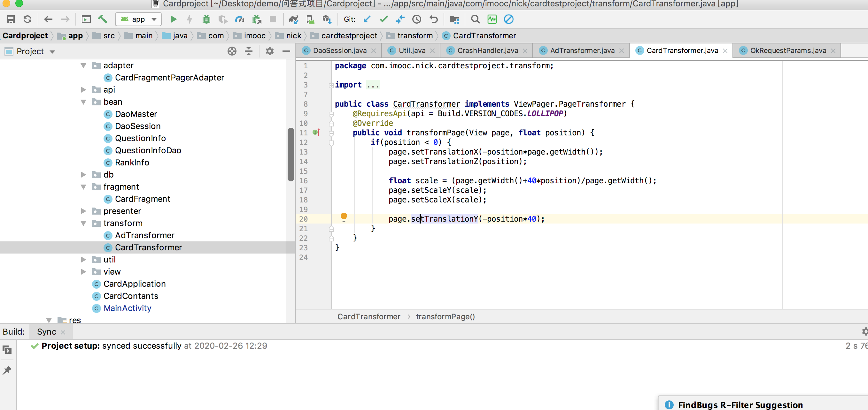Expand the view folder
This screenshot has width=868, height=410.
pyautogui.click(x=83, y=271)
